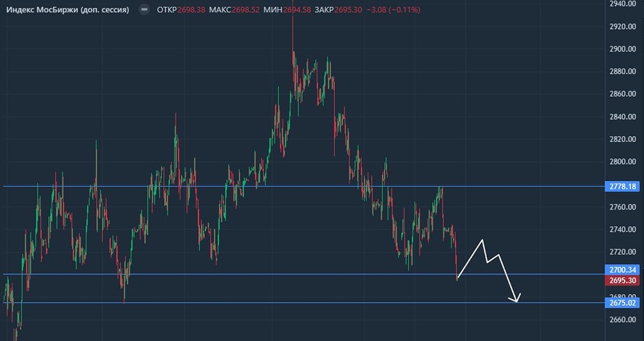Click the 2820.00 price axis label
The width and height of the screenshot is (644, 341).
tap(624, 139)
